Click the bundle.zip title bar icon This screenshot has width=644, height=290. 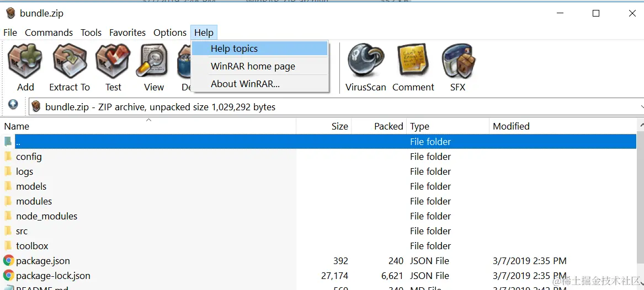coord(10,14)
